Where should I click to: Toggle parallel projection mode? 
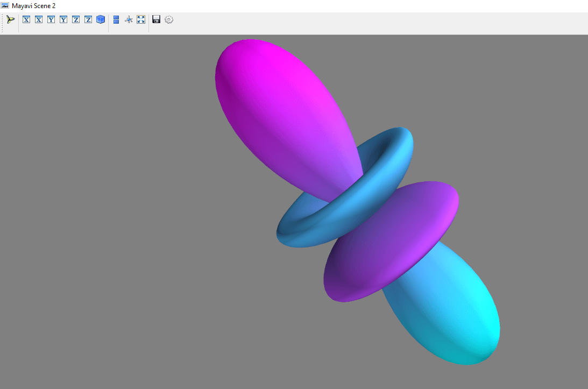click(x=116, y=19)
